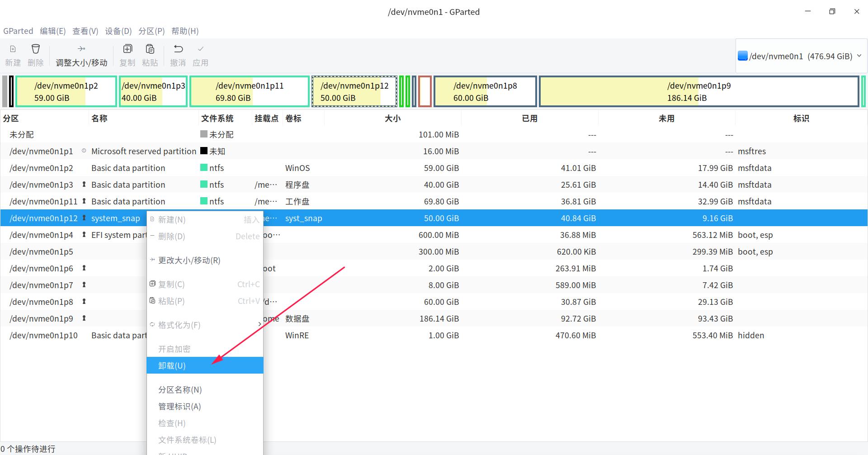Screen dimensions: 868x455
Task: Open the 分区(P) menu
Action: tap(151, 31)
